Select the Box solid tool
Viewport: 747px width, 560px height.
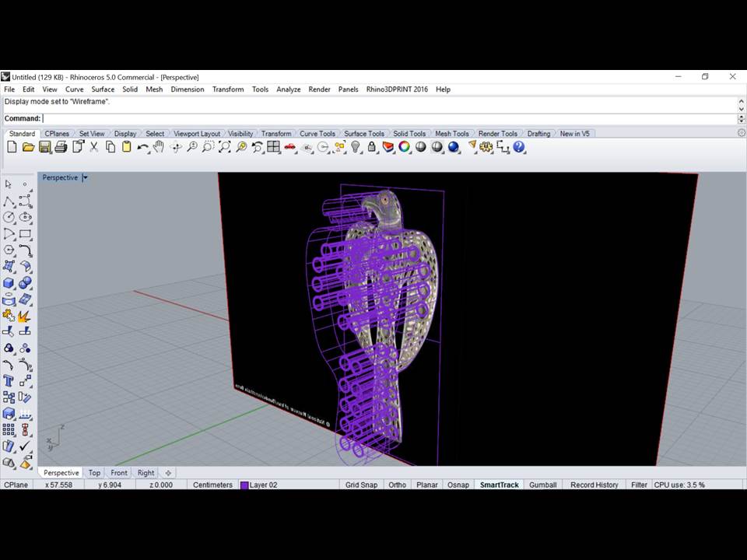[x=9, y=283]
